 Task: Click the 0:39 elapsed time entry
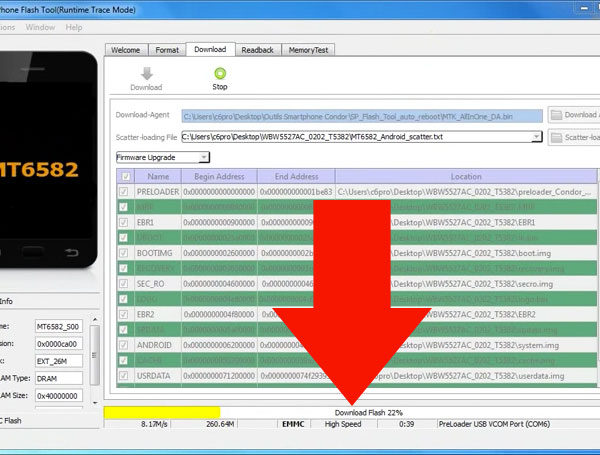[x=406, y=424]
